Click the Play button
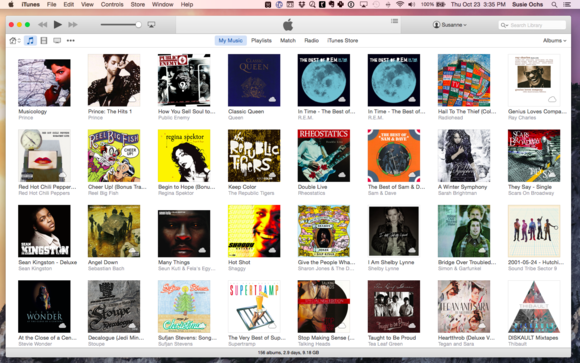The image size is (580, 363). 57,25
